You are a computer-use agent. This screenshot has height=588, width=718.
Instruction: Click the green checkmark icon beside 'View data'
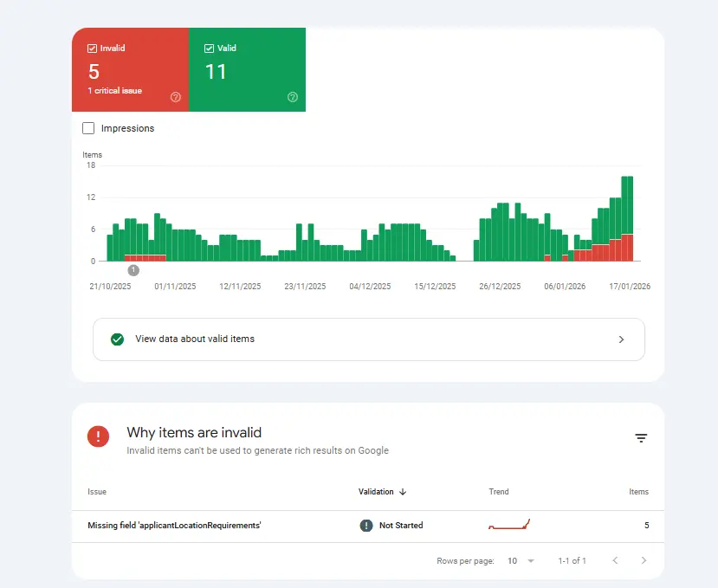pyautogui.click(x=117, y=339)
